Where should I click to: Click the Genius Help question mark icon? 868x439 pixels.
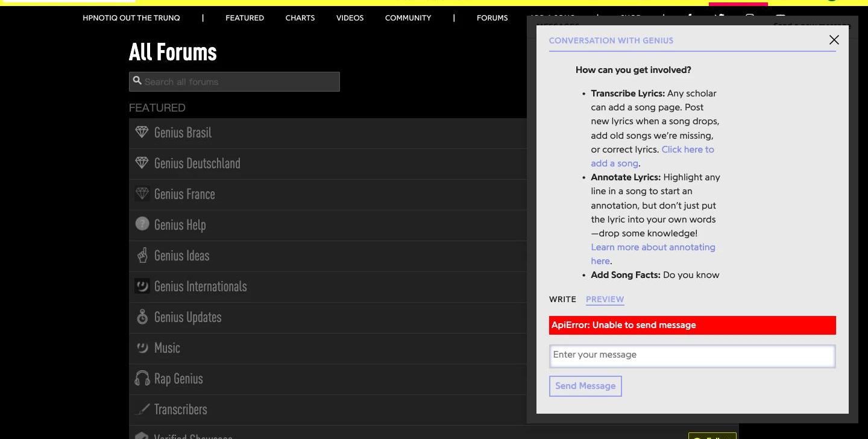click(142, 224)
